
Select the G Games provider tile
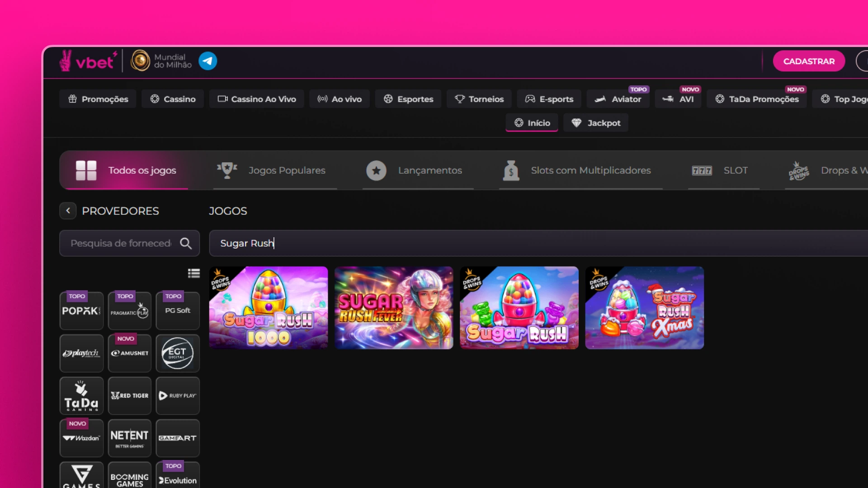(x=81, y=475)
